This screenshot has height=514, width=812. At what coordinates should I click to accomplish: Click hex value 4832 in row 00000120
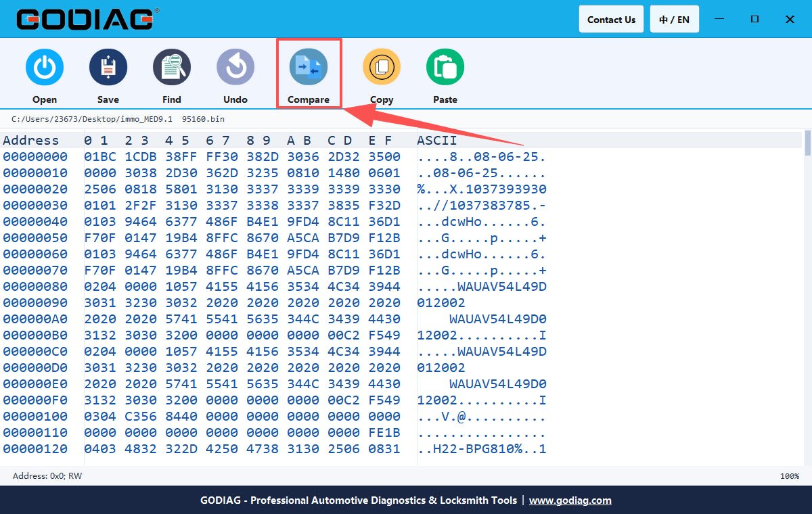click(141, 449)
